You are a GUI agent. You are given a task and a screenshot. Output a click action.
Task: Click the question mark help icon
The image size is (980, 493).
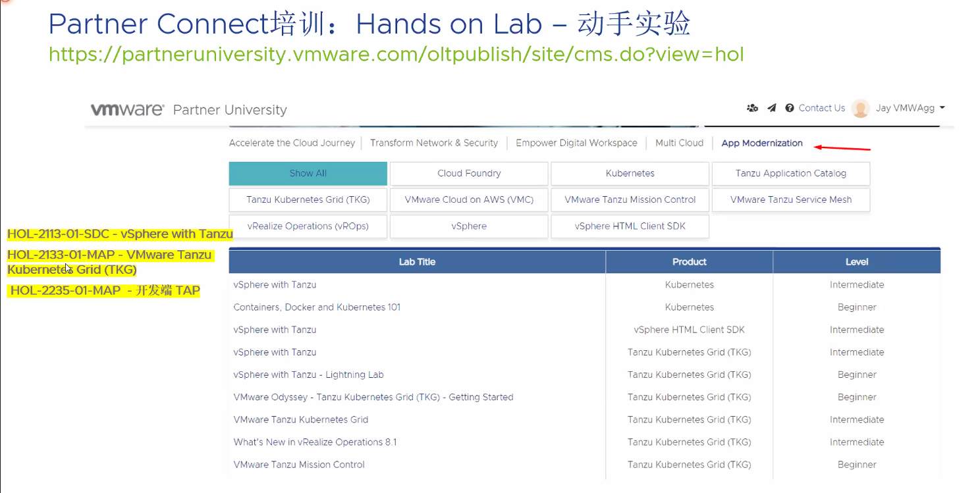[x=790, y=108]
